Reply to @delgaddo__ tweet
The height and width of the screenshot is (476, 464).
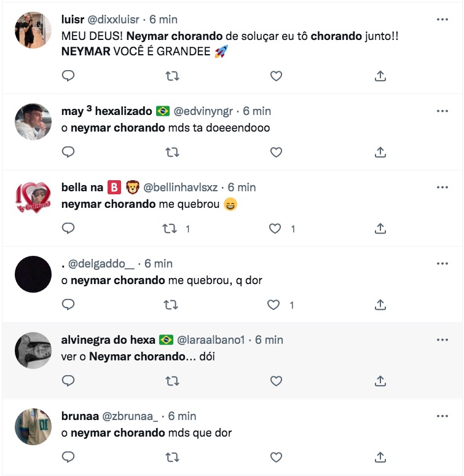pos(69,304)
